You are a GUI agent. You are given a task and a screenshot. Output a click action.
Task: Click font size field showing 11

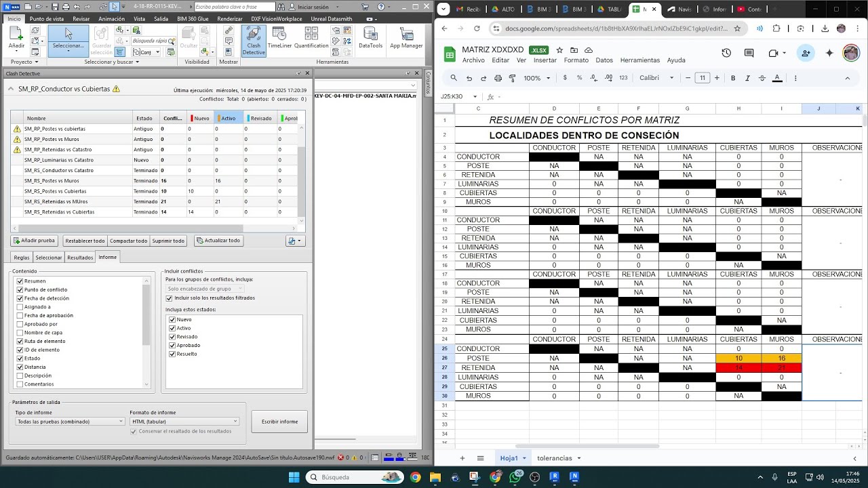[x=703, y=78]
